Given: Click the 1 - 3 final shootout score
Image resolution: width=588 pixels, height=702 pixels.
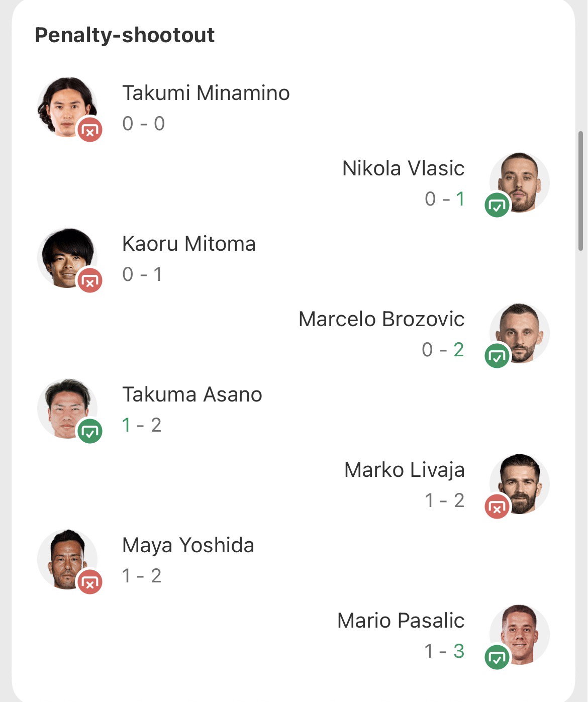Looking at the screenshot, I should 444,651.
